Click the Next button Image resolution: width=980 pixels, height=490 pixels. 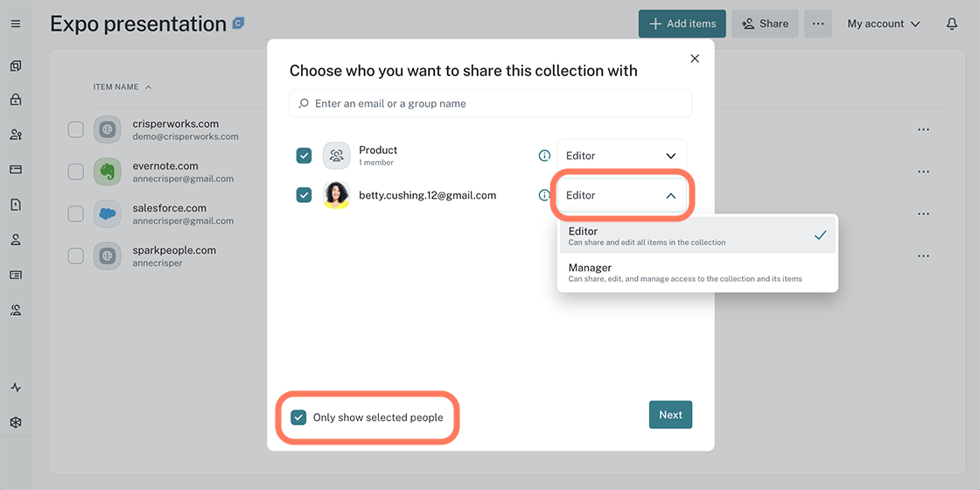click(x=670, y=415)
